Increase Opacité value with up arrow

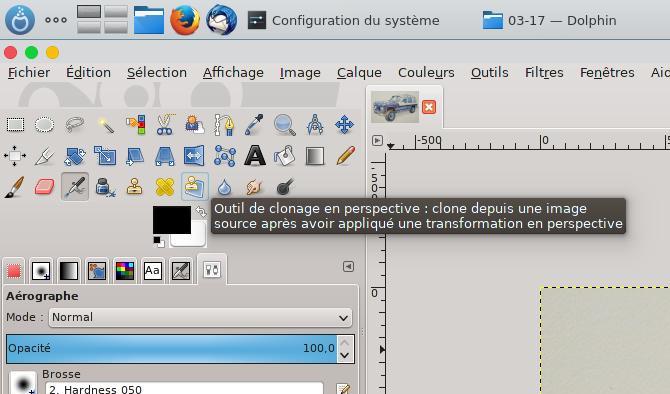(x=345, y=343)
